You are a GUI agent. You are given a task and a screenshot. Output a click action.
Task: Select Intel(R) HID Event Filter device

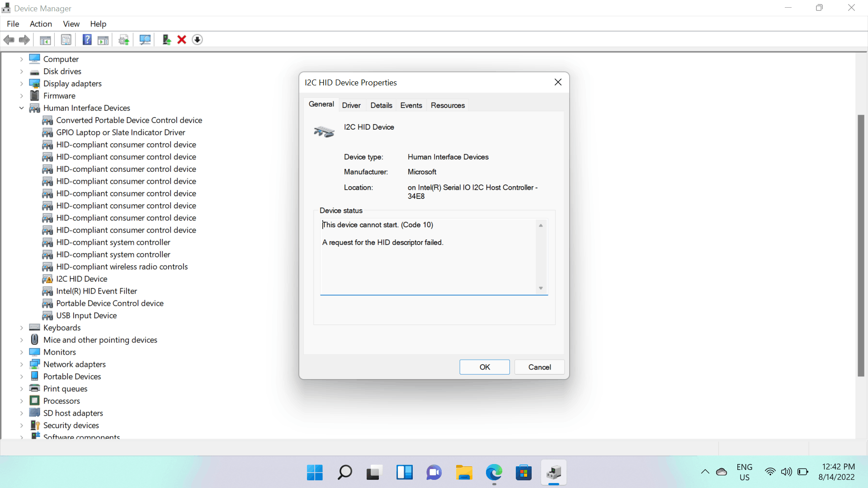pyautogui.click(x=96, y=291)
